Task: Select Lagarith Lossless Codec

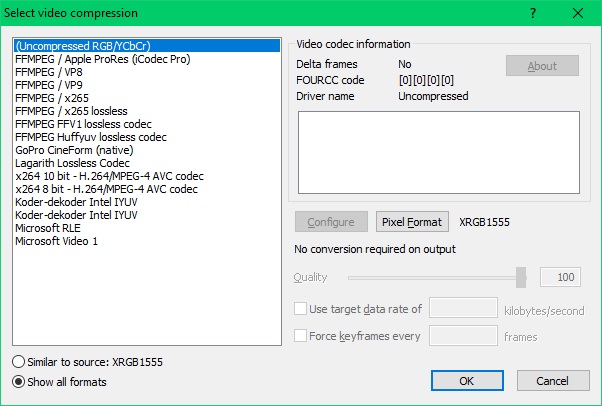Action: [147, 163]
